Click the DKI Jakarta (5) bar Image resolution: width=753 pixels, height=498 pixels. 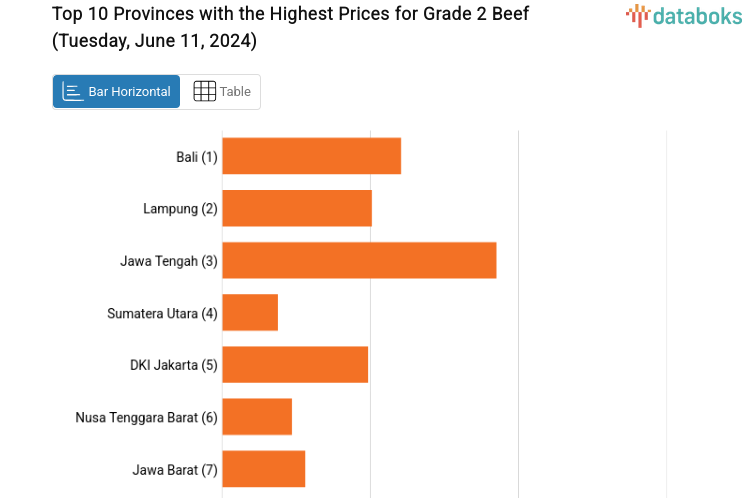295,365
